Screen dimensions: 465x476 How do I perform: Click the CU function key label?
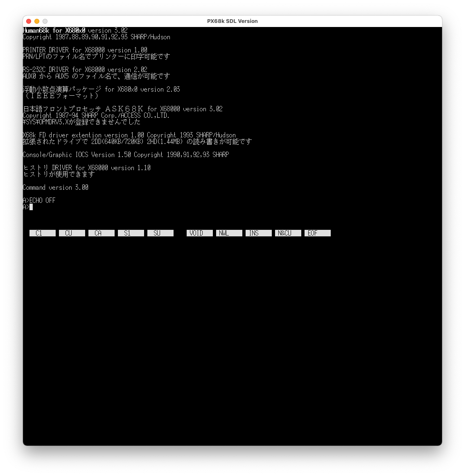tap(72, 233)
